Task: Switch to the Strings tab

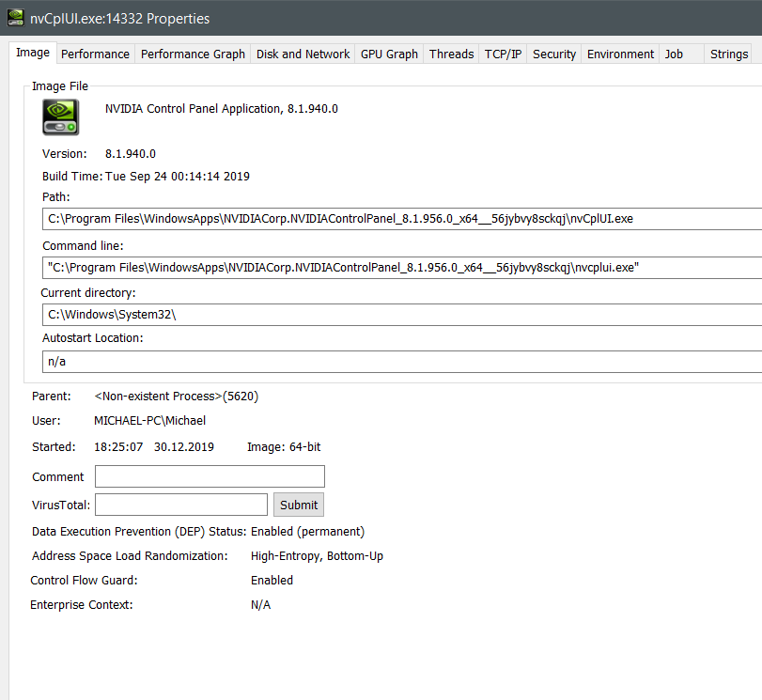Action: 729,54
